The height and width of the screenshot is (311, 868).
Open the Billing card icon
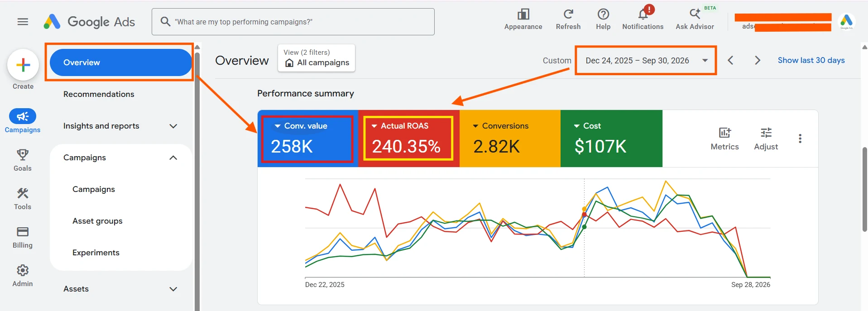click(23, 232)
